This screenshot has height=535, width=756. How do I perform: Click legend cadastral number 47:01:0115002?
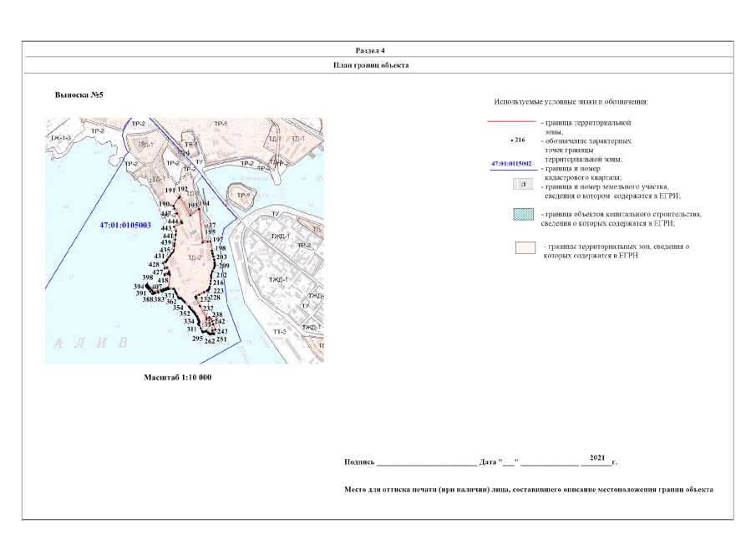click(511, 164)
